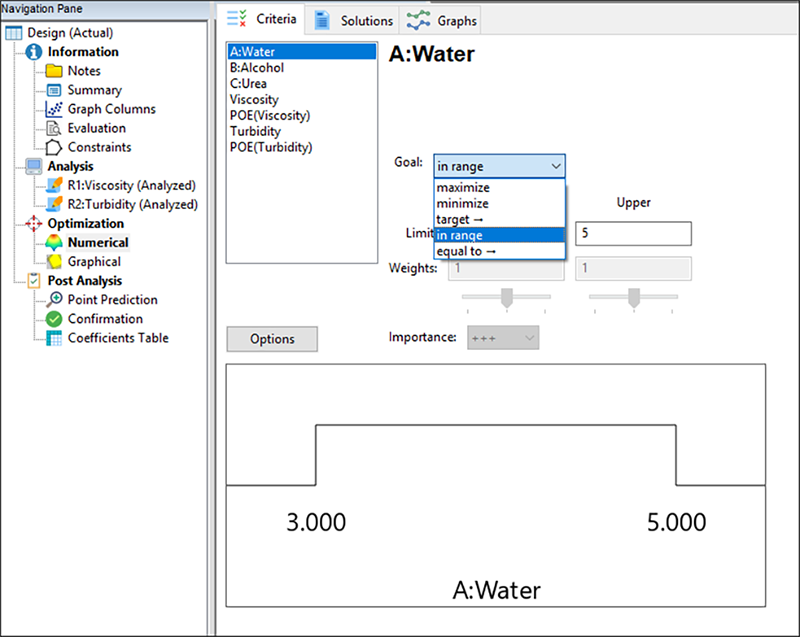The width and height of the screenshot is (800, 637).
Task: Click the Options button
Action: click(272, 339)
